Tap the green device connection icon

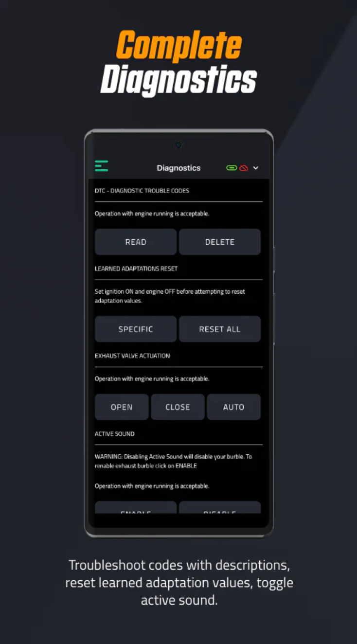[232, 168]
